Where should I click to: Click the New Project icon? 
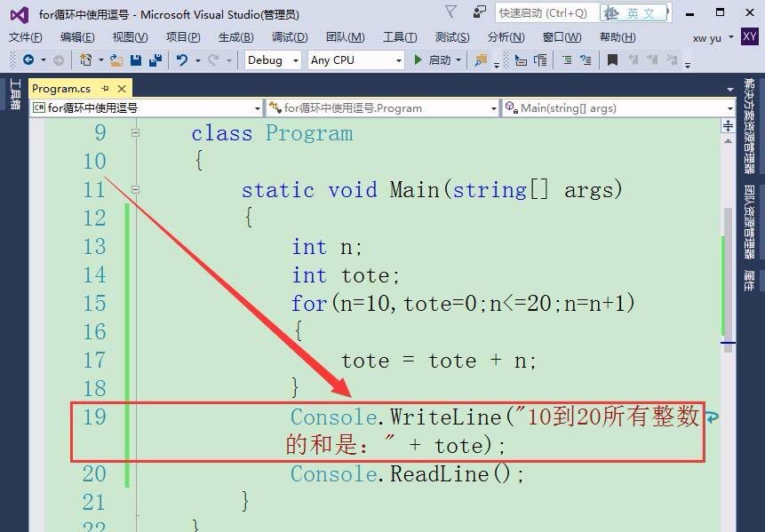coord(86,60)
